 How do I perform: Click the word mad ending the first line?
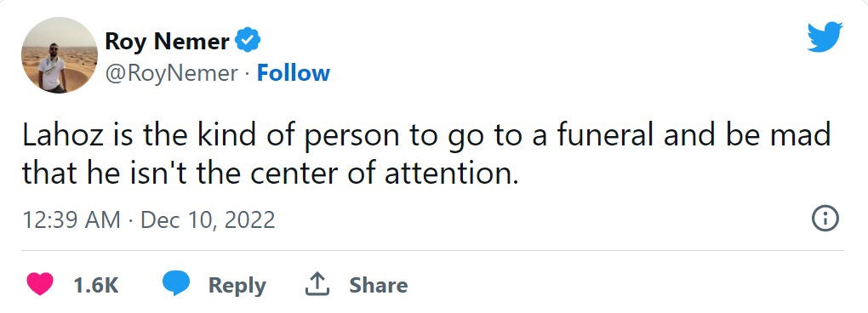802,135
